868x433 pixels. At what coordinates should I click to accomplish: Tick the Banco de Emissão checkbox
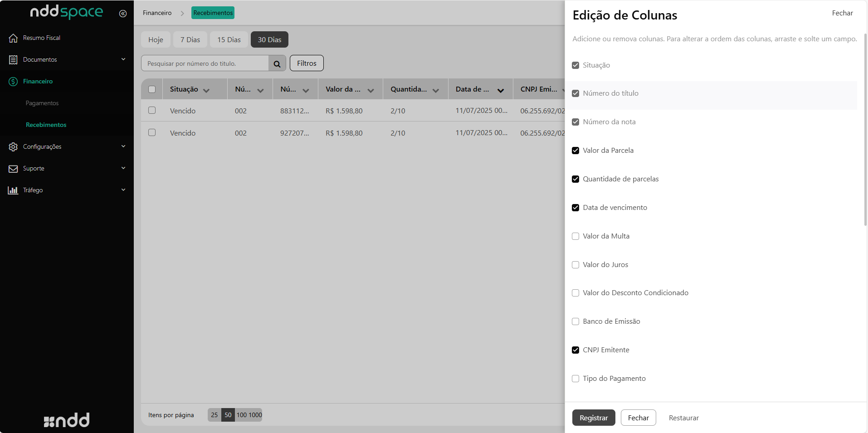tap(575, 321)
